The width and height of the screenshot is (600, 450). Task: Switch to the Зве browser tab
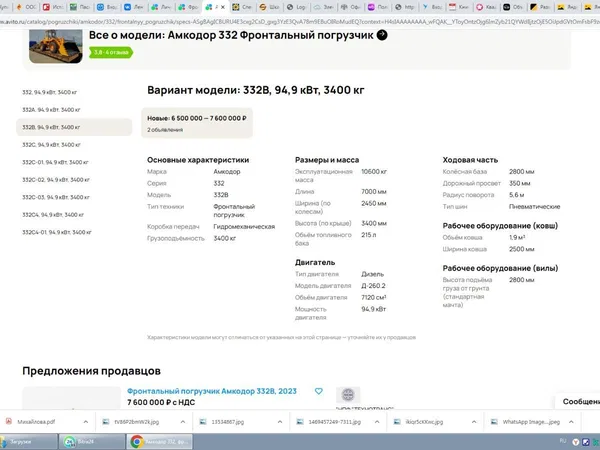pyautogui.click(x=323, y=7)
